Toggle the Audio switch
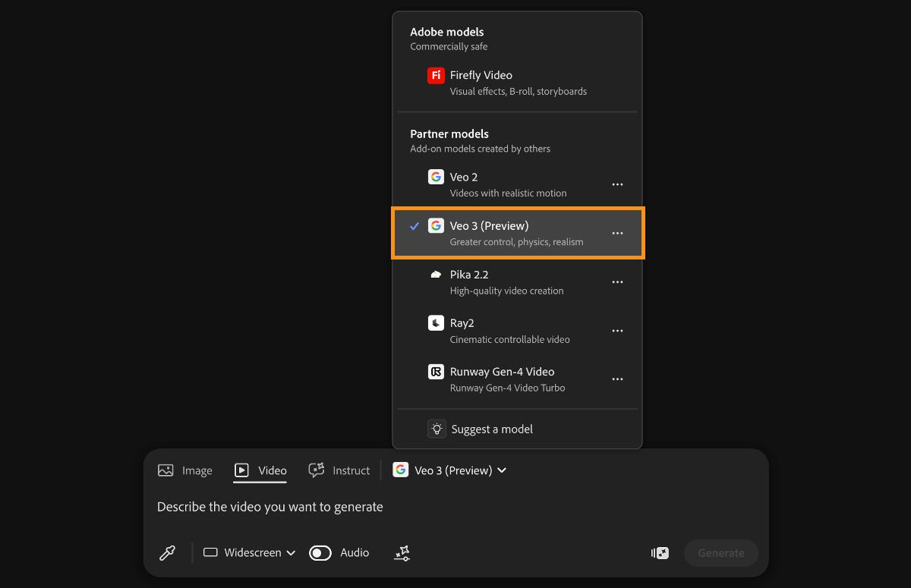The height and width of the screenshot is (588, 911). 320,553
